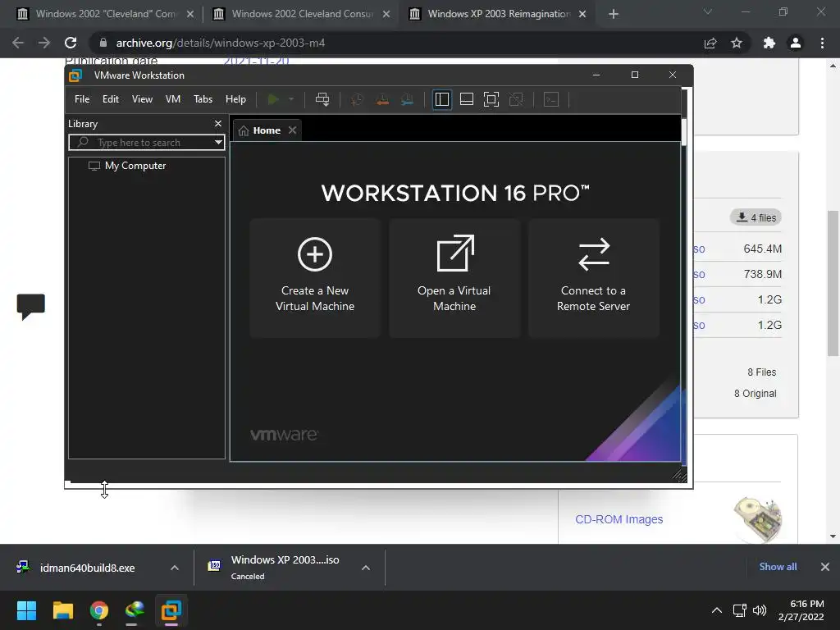Click the Internet Download Manager taskbar icon
The height and width of the screenshot is (630, 840).
click(135, 610)
